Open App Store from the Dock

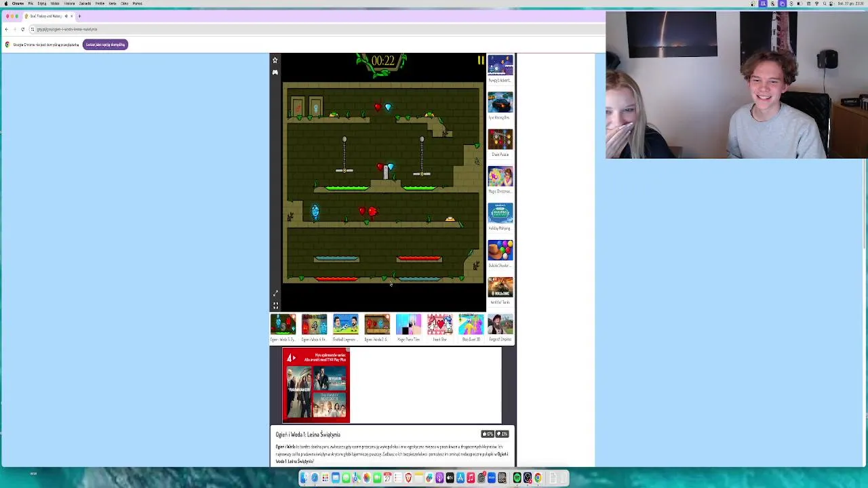click(x=460, y=479)
